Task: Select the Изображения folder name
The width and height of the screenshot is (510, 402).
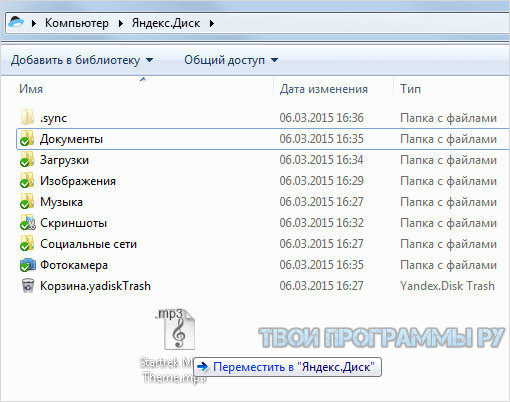Action: coord(78,181)
